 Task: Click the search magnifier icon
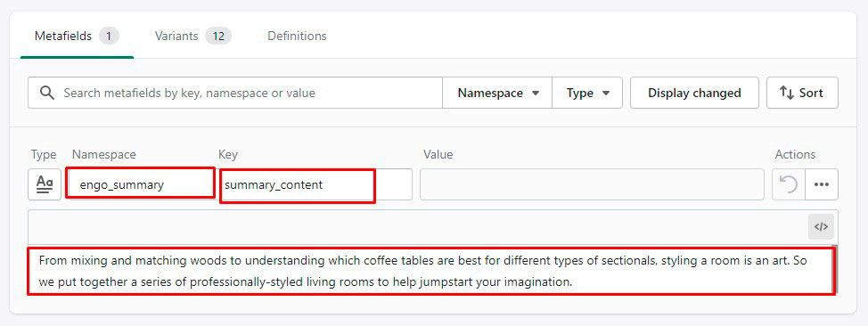pyautogui.click(x=47, y=93)
